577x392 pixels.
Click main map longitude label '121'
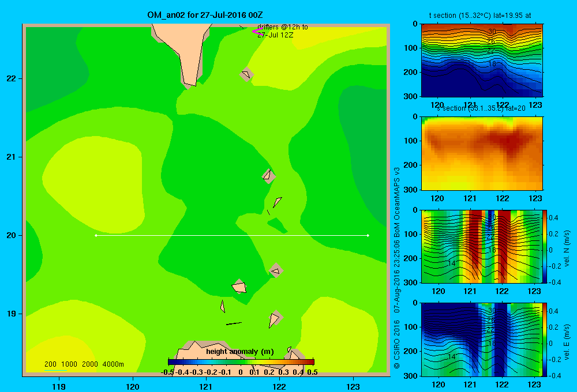(206, 386)
